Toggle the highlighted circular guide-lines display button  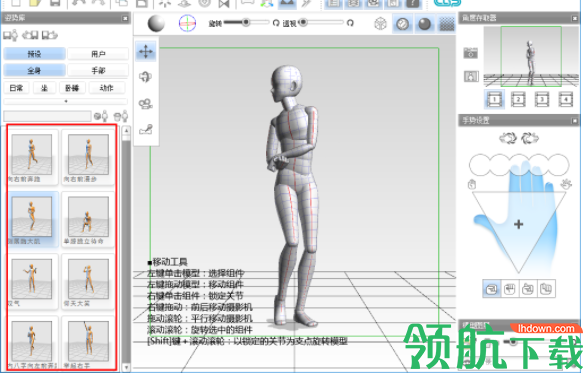tap(402, 24)
